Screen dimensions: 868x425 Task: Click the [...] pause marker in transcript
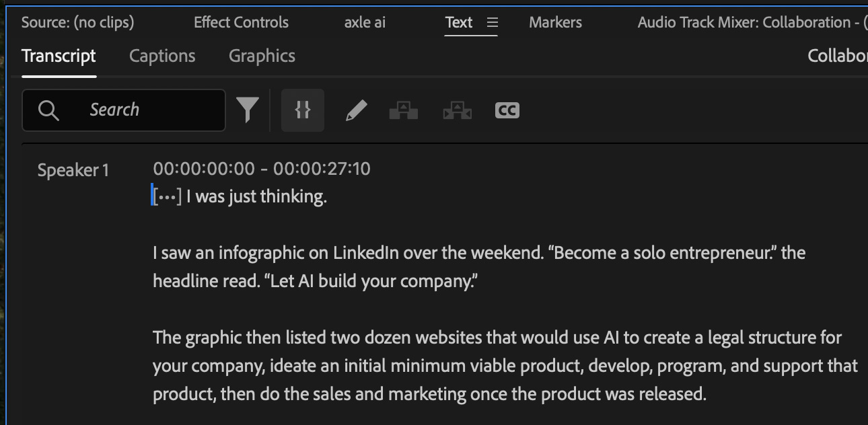(167, 198)
